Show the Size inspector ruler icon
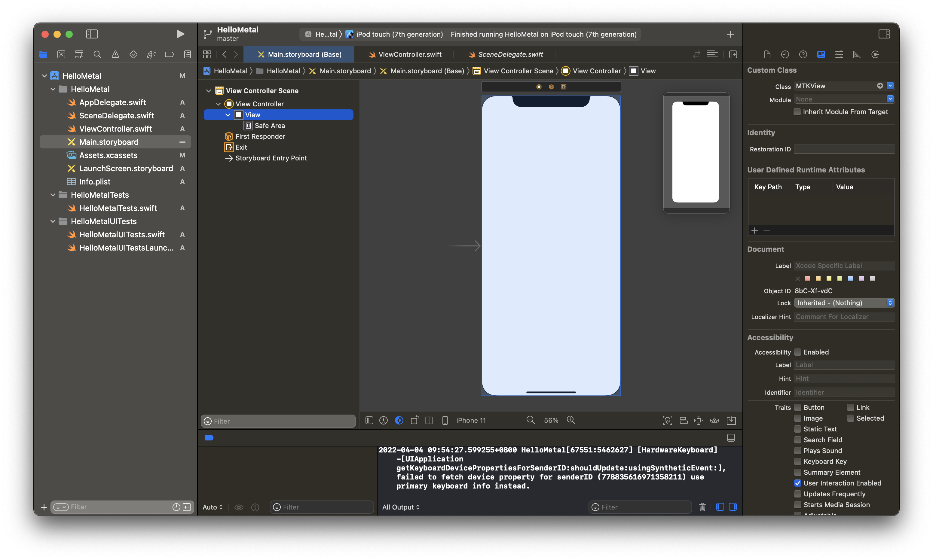 pyautogui.click(x=857, y=55)
